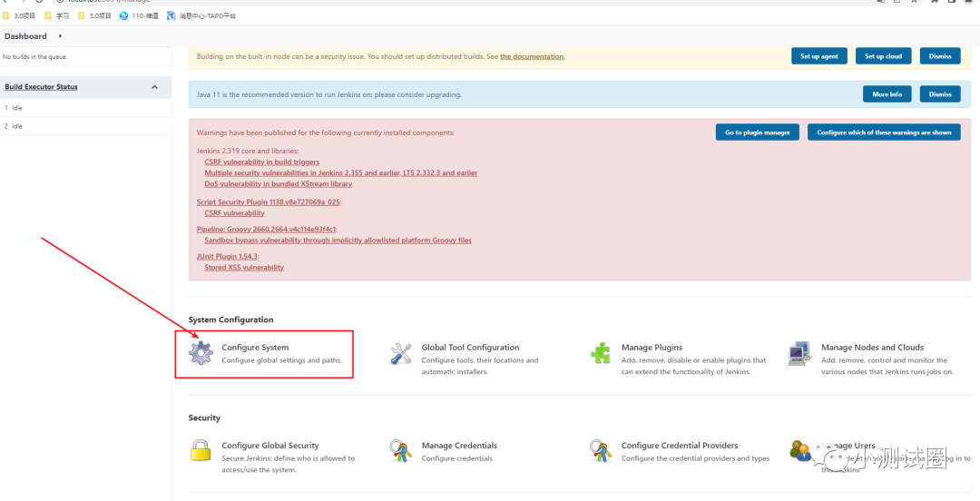Open the documentation link
This screenshot has width=980, height=501.
tap(532, 56)
